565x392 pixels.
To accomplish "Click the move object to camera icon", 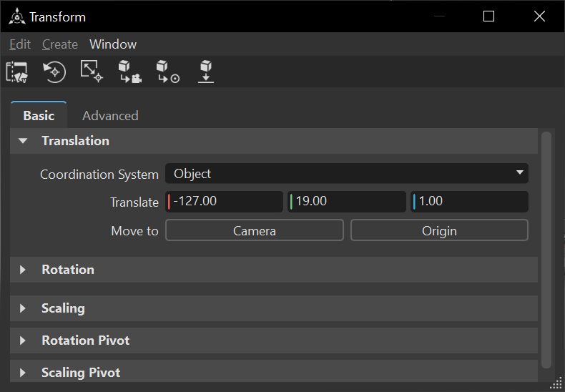I will pyautogui.click(x=129, y=72).
